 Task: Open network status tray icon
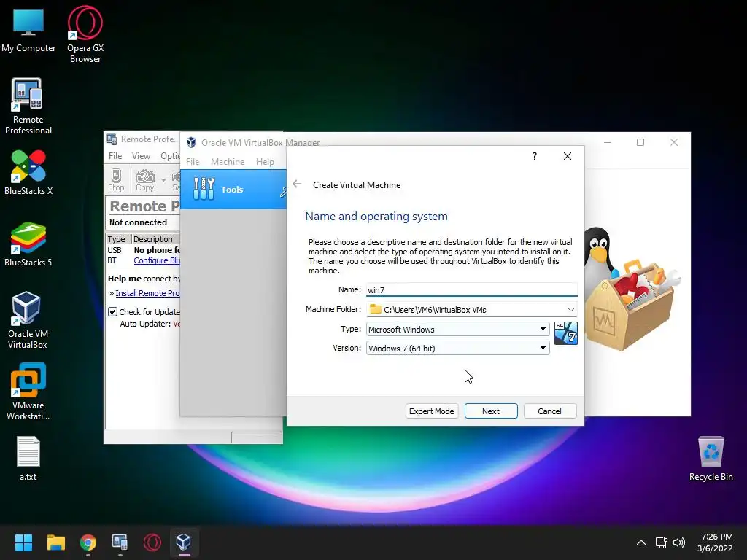661,542
